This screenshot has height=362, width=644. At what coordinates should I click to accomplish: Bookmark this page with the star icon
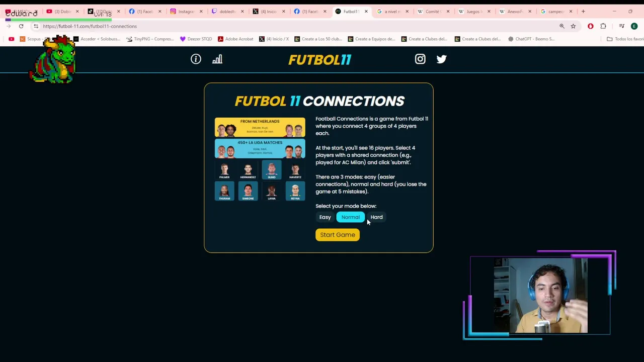[x=573, y=26]
